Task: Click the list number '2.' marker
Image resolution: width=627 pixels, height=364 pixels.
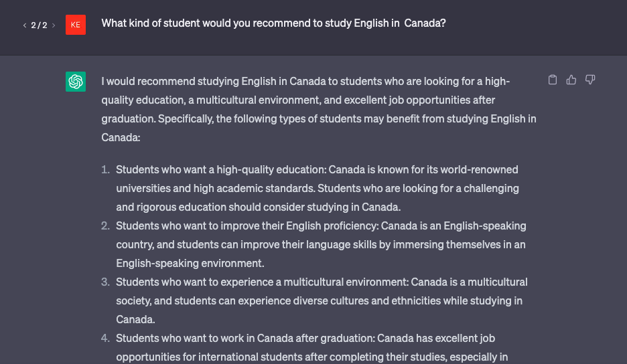Action: pyautogui.click(x=105, y=226)
